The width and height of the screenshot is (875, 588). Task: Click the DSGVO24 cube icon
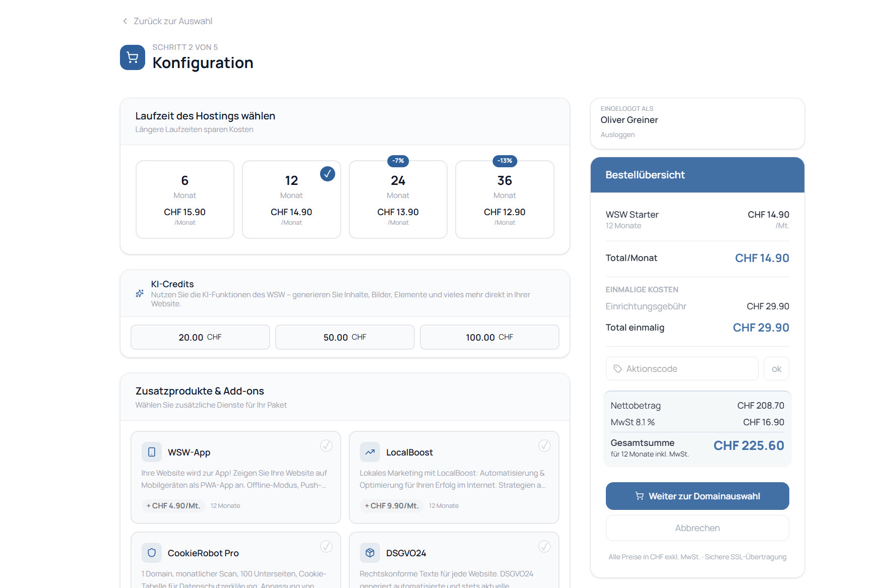pyautogui.click(x=370, y=553)
